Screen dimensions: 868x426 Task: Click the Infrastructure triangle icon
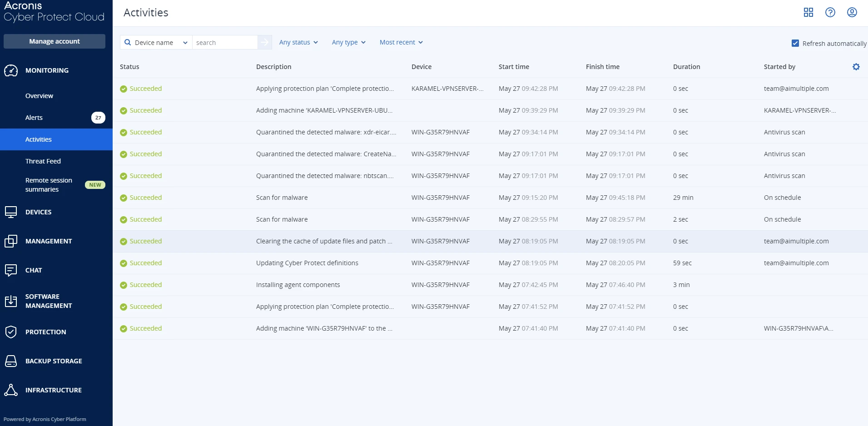[11, 390]
